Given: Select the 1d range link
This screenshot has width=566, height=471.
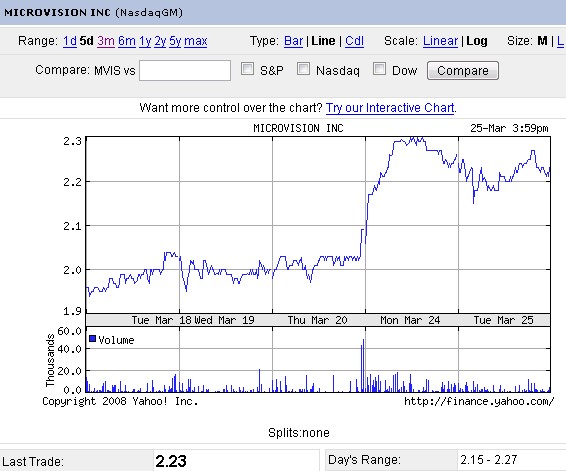Looking at the screenshot, I should pos(70,41).
